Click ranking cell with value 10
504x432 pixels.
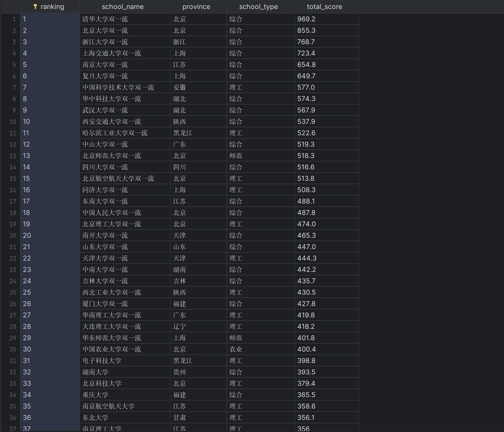point(50,121)
